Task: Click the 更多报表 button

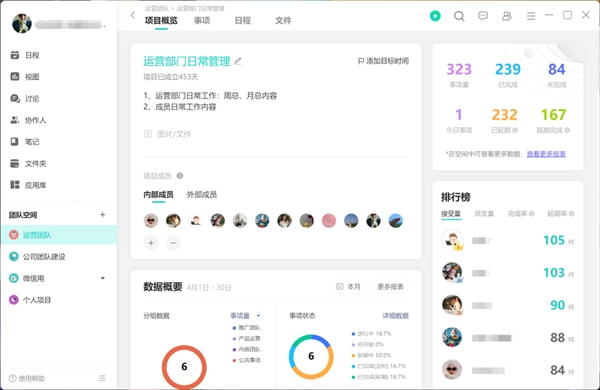Action: point(390,287)
